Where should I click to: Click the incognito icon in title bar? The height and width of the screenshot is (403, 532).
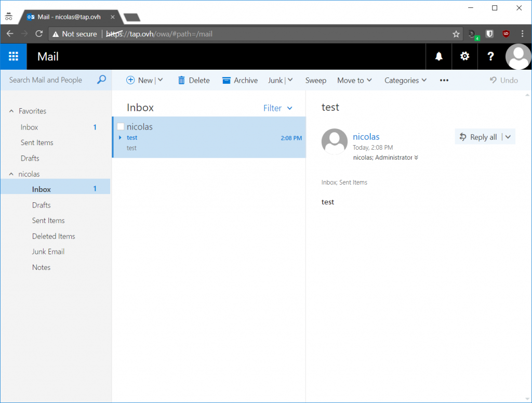click(8, 16)
